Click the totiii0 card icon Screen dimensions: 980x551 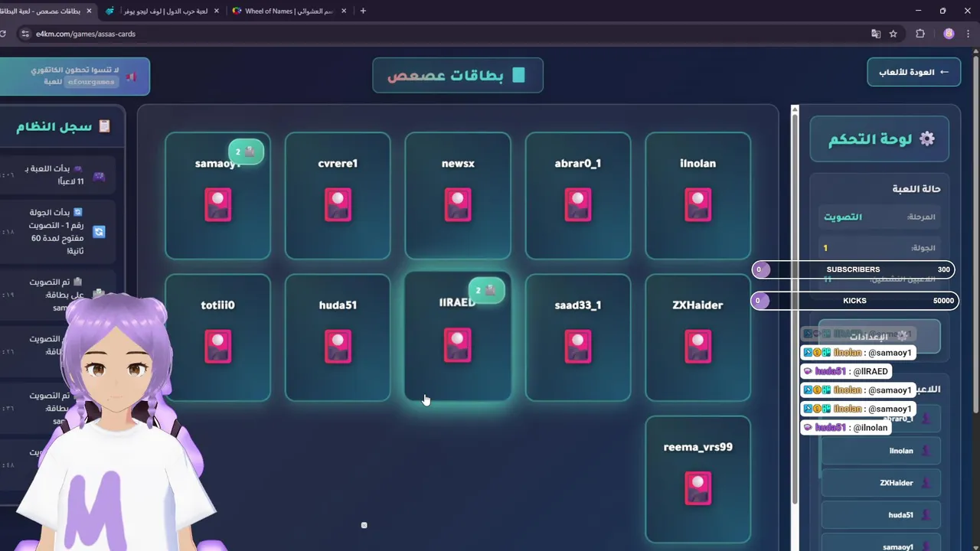point(217,347)
